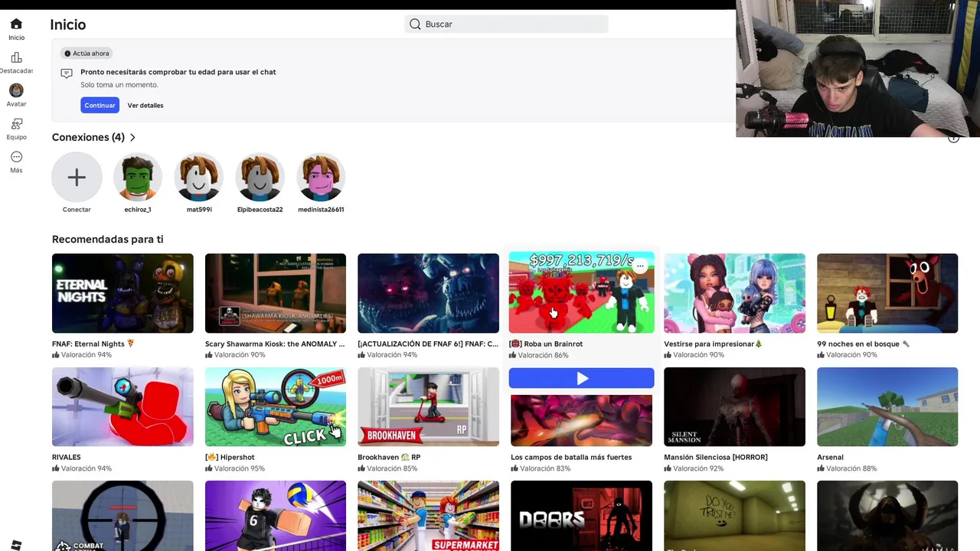
Task: Open mat599i friend avatar
Action: 199,178
